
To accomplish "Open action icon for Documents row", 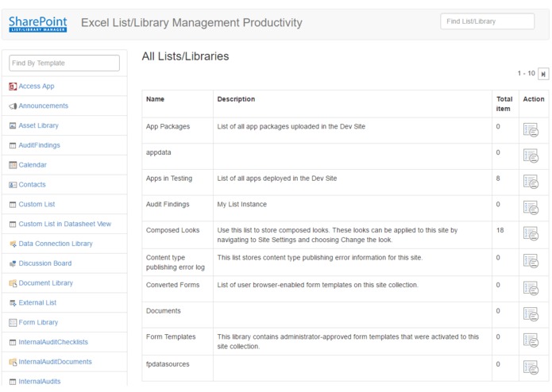I will [x=531, y=314].
